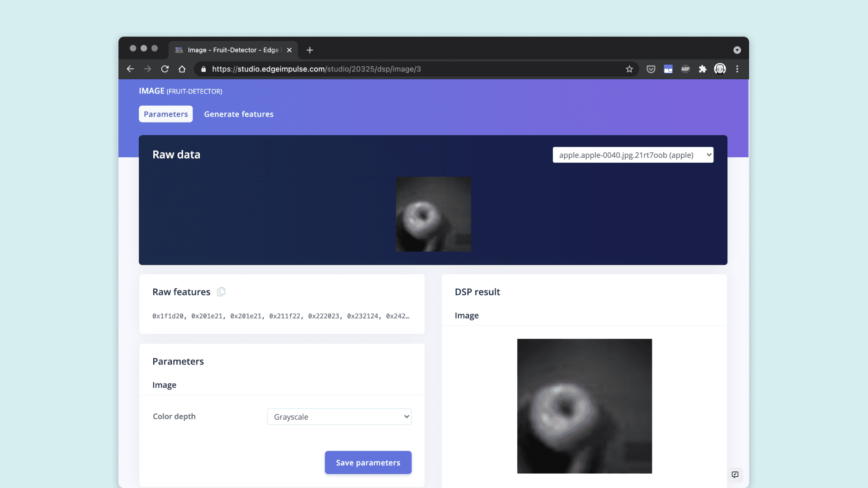Click the Save parameters button
The width and height of the screenshot is (868, 488).
368,463
